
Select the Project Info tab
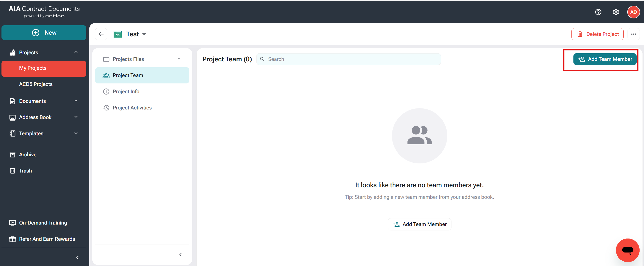tap(126, 92)
